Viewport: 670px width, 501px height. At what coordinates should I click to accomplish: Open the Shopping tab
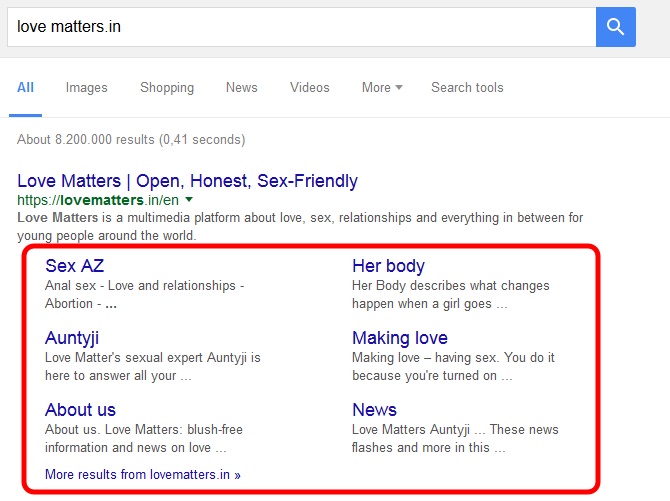pyautogui.click(x=167, y=88)
